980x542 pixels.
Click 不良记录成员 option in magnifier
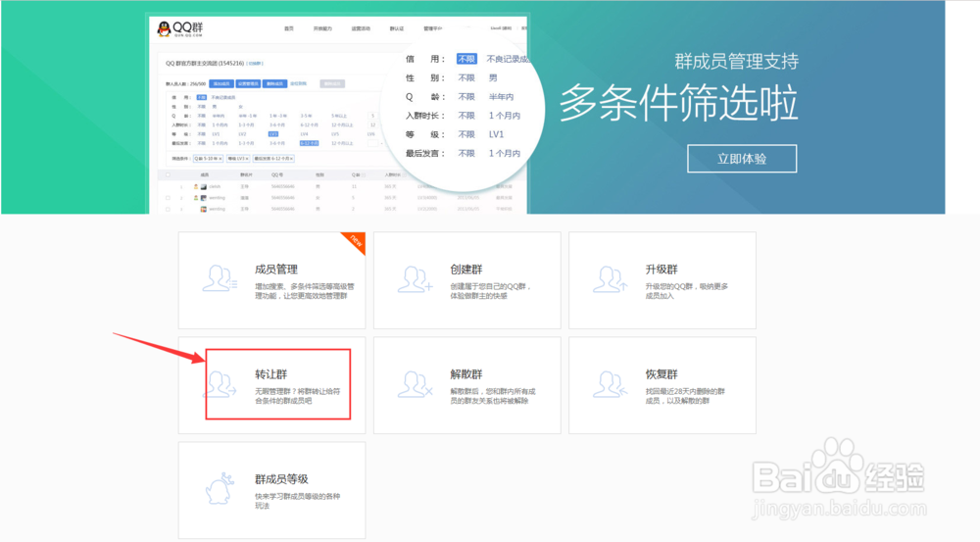(508, 59)
